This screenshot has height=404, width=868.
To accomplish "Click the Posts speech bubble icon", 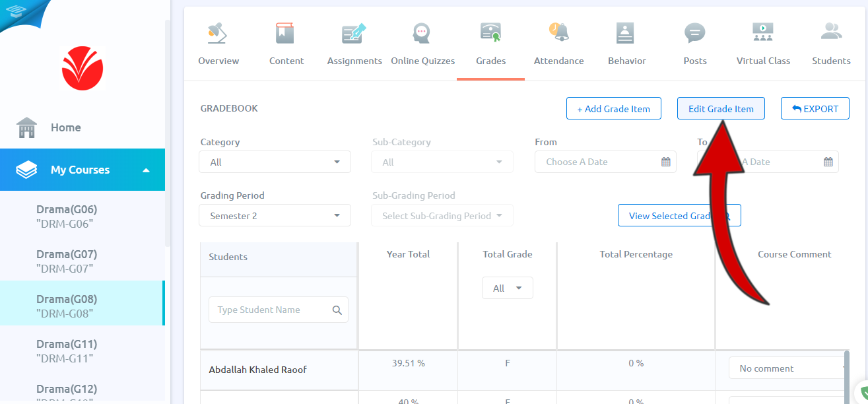I will click(x=694, y=33).
